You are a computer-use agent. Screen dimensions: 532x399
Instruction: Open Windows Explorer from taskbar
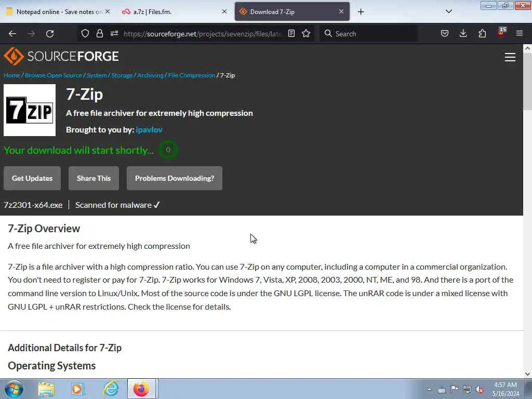coord(46,389)
